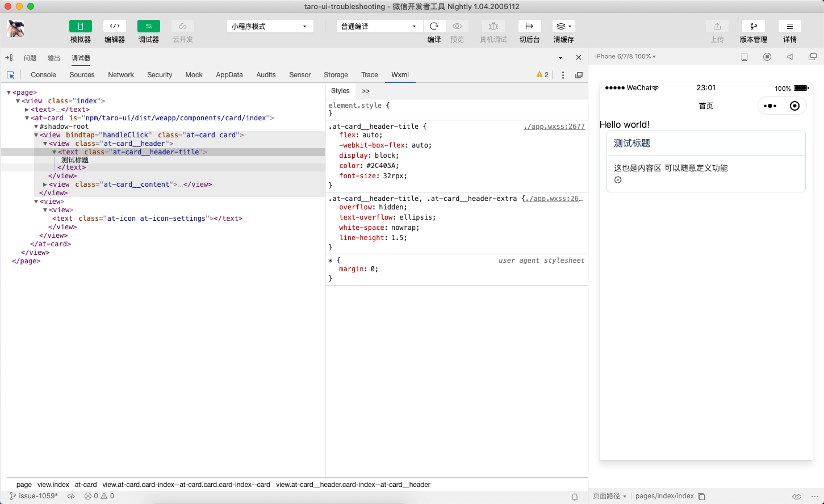Open the devtools three-dot menu
Screen dimensions: 824x504
[x=563, y=75]
